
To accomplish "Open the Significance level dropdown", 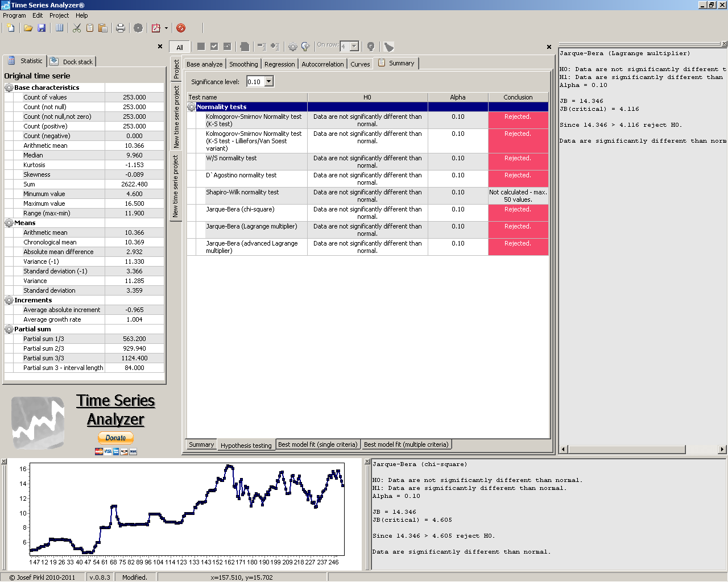I will click(269, 81).
